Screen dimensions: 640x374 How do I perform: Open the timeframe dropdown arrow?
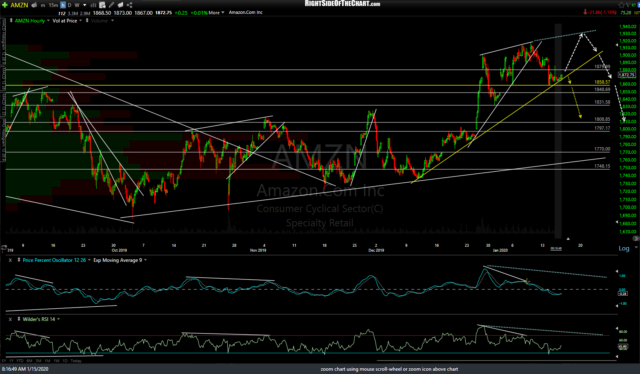pyautogui.click(x=84, y=5)
